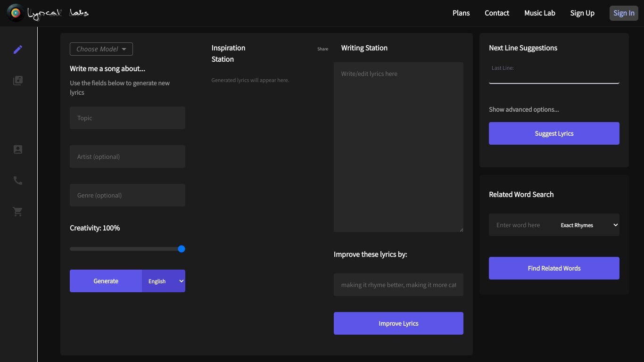Open the Exact Rhymes dropdown
The width and height of the screenshot is (644, 362).
tap(588, 225)
